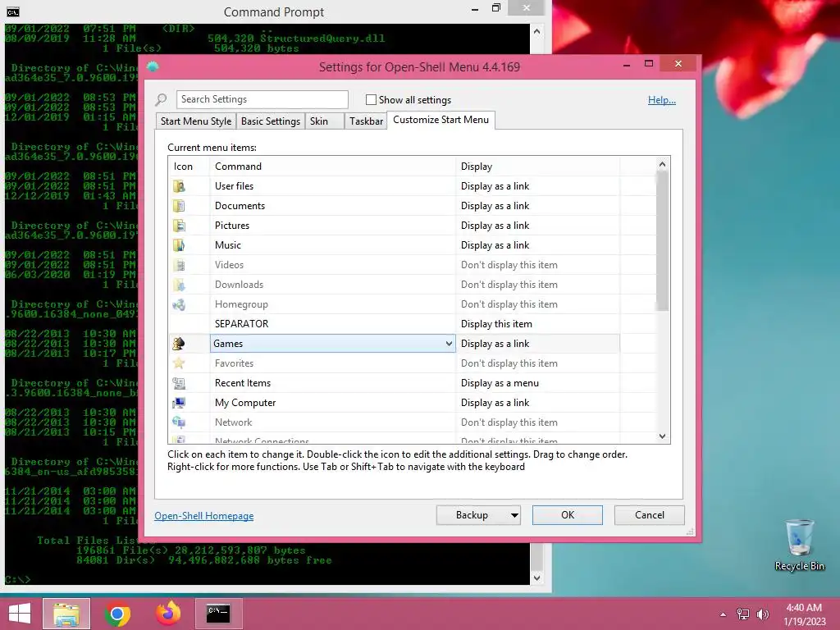Click the Recent Items row icon
The width and height of the screenshot is (840, 630).
179,383
